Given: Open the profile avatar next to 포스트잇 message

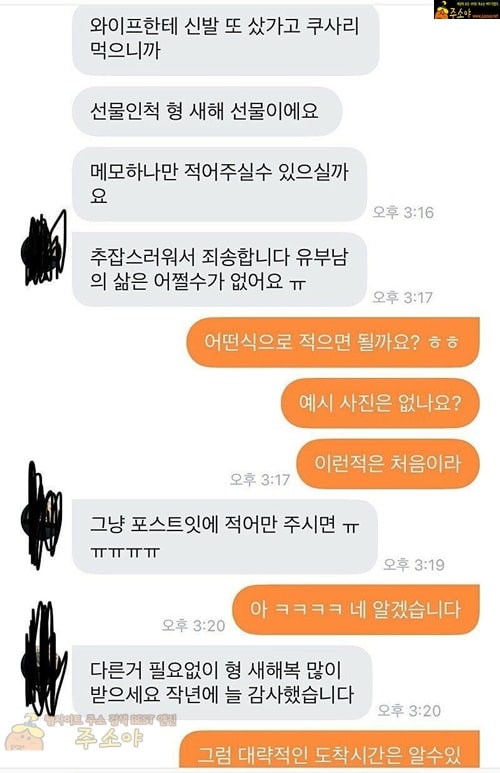Looking at the screenshot, I should [43, 516].
